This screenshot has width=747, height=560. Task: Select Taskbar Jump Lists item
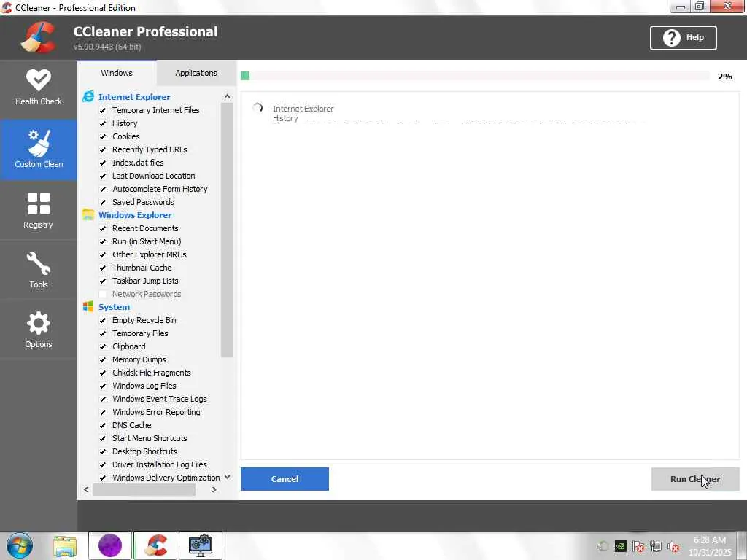[x=145, y=281]
